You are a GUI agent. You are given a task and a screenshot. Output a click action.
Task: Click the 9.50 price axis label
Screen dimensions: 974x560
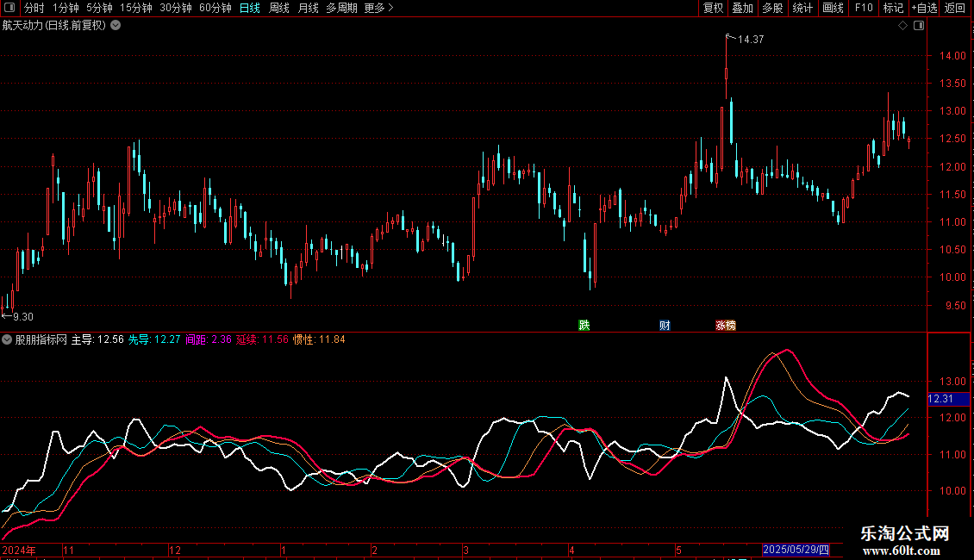coord(955,306)
